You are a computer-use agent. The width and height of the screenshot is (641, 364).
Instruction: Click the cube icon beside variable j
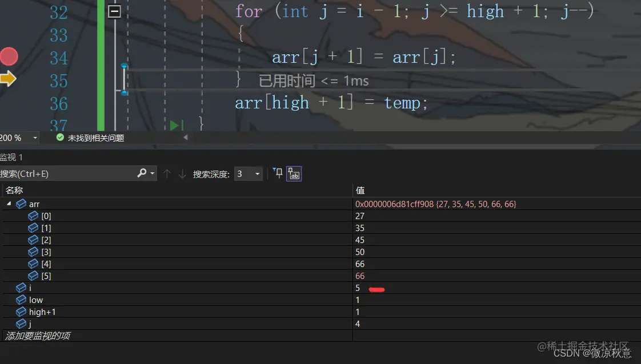point(21,323)
